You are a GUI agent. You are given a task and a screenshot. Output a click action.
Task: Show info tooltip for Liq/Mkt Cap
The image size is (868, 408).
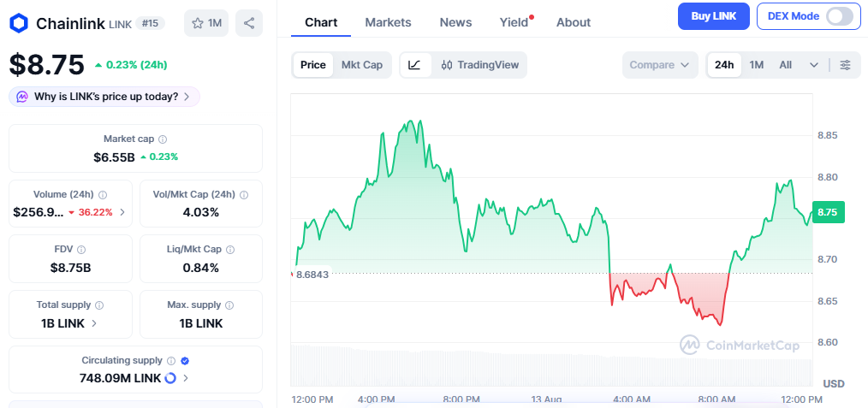pos(231,250)
